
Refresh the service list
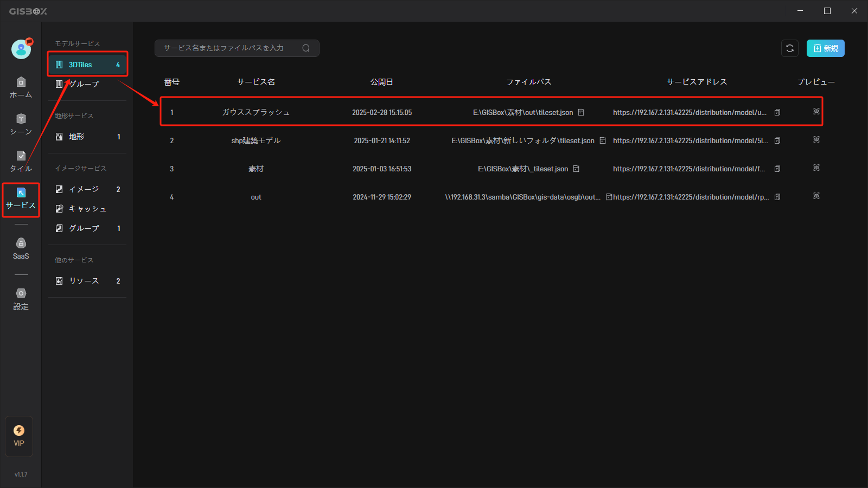click(x=790, y=48)
